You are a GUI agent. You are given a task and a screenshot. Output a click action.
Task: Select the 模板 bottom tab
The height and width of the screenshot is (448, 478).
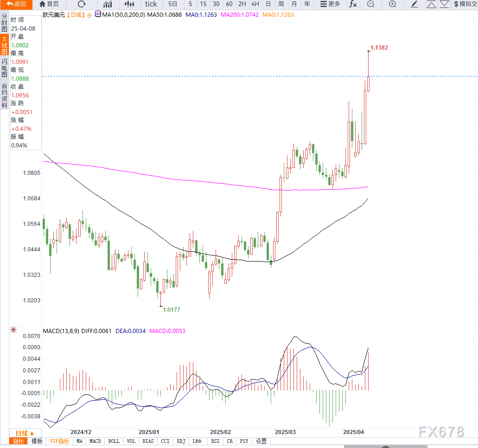point(37,441)
